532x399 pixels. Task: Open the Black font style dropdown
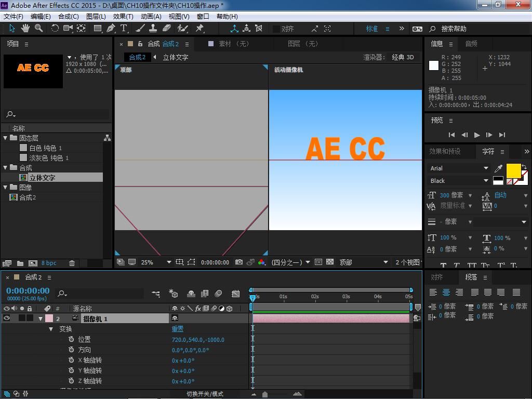[x=459, y=181]
